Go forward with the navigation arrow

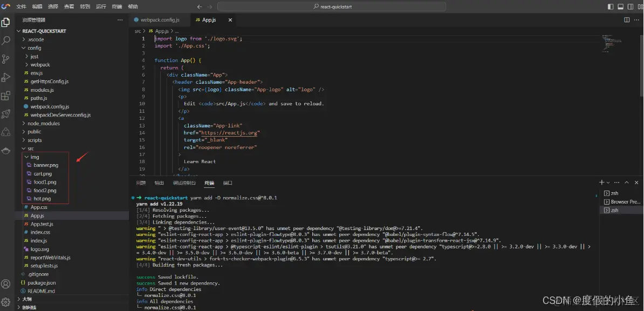point(210,6)
